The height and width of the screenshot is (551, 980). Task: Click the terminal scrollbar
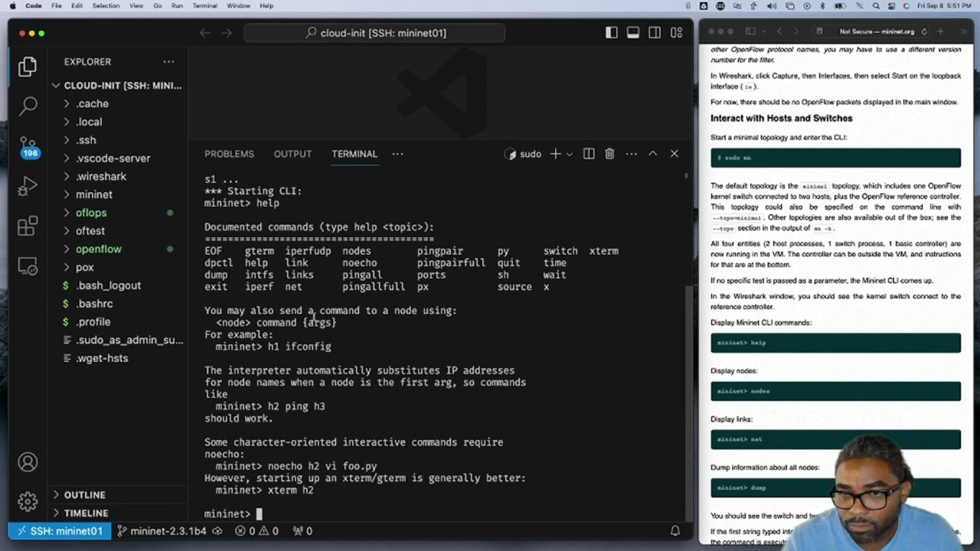688,406
